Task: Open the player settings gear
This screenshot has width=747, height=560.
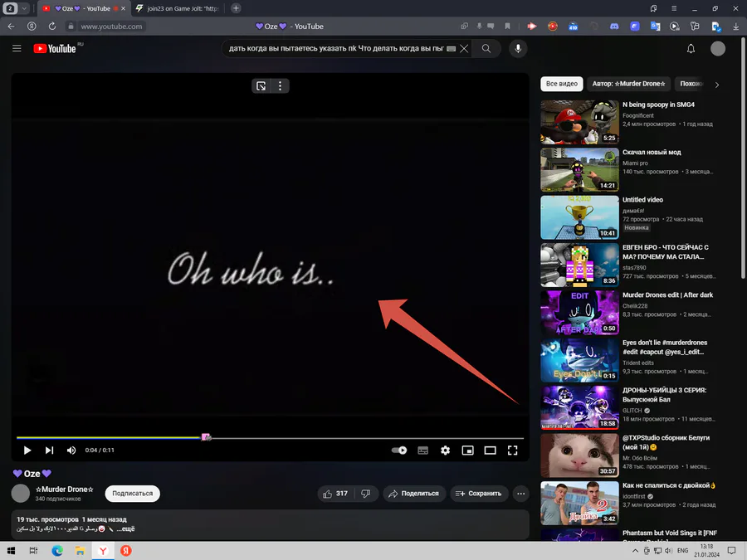Action: pos(445,450)
